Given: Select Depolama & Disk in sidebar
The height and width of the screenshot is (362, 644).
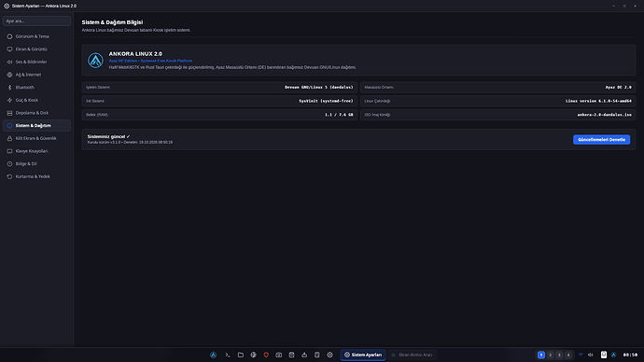Looking at the screenshot, I should pyautogui.click(x=36, y=113).
